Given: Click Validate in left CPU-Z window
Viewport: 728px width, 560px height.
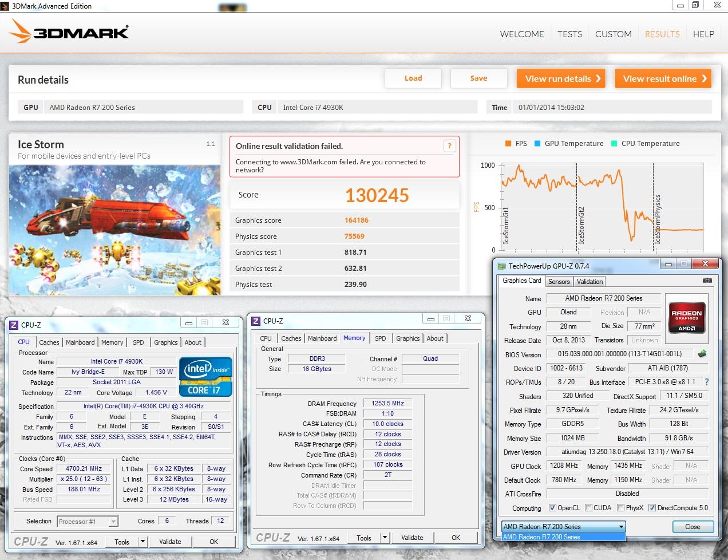Looking at the screenshot, I should click(x=170, y=542).
